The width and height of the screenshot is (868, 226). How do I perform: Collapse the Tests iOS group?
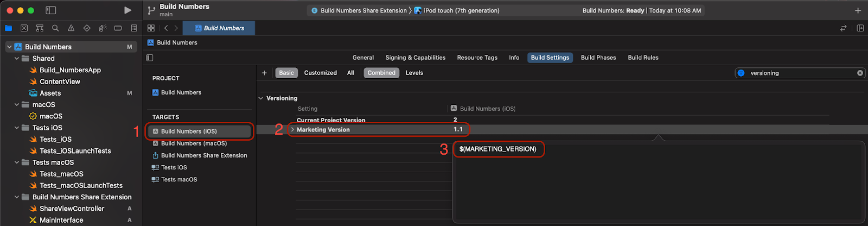point(17,128)
